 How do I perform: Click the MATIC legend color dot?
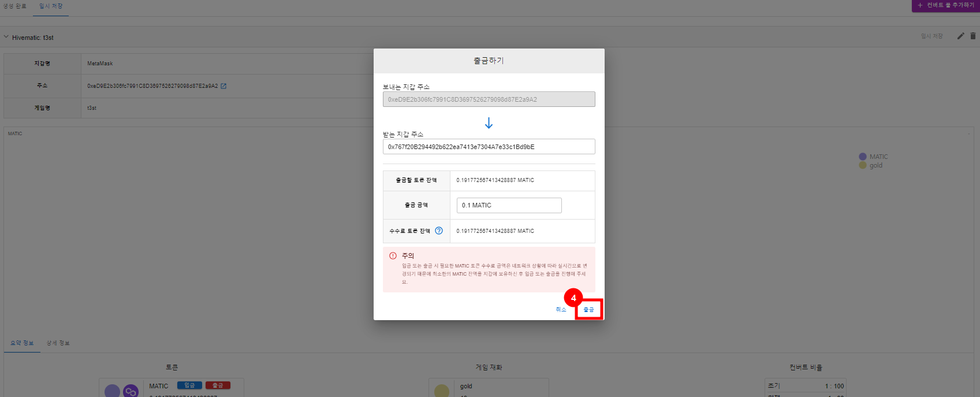pyautogui.click(x=863, y=157)
